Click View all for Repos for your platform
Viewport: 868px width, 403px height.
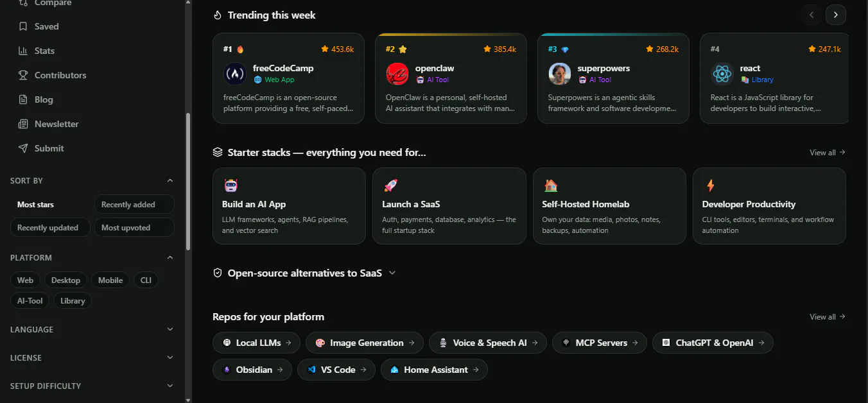point(828,317)
